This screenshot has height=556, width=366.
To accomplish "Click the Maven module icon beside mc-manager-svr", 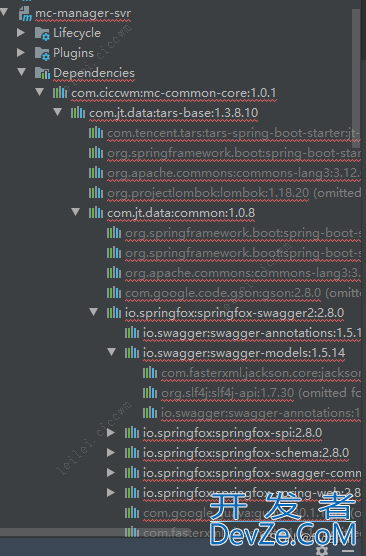I will (25, 13).
